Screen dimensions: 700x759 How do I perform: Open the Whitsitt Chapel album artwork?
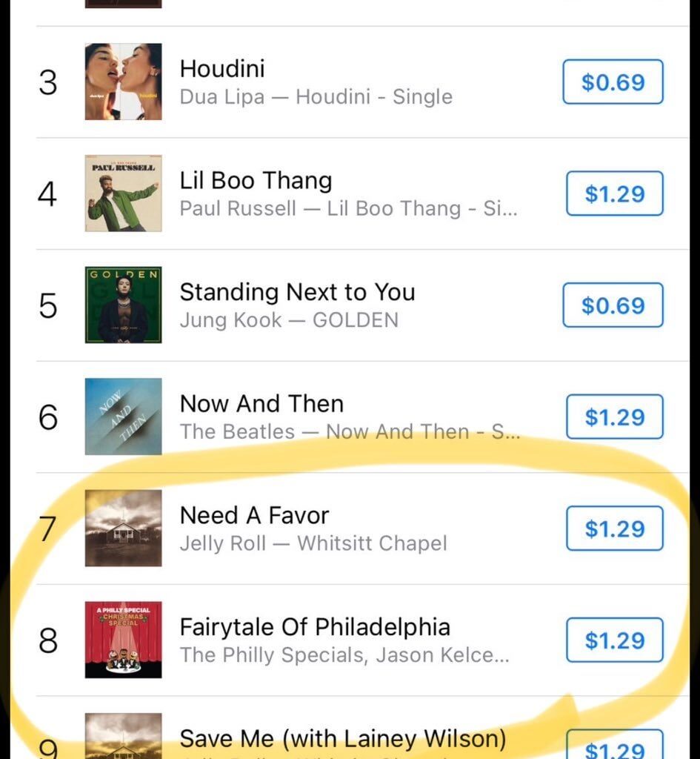(123, 528)
